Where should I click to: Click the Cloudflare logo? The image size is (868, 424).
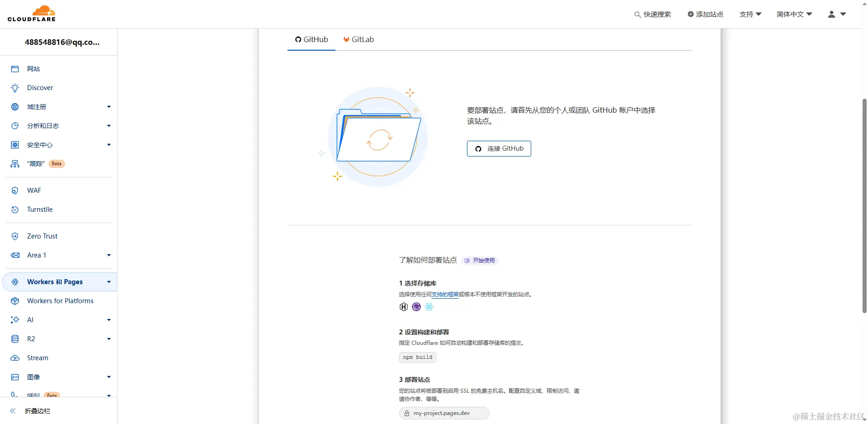tap(32, 14)
